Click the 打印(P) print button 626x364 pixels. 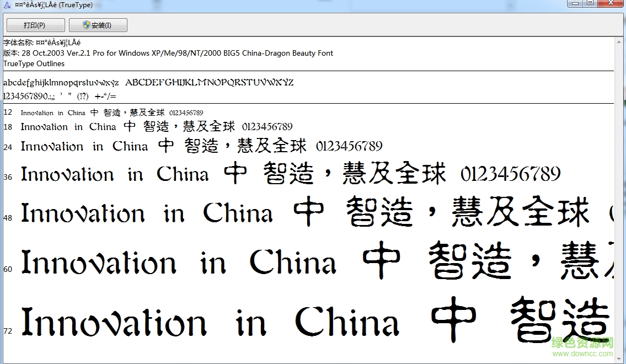35,24
